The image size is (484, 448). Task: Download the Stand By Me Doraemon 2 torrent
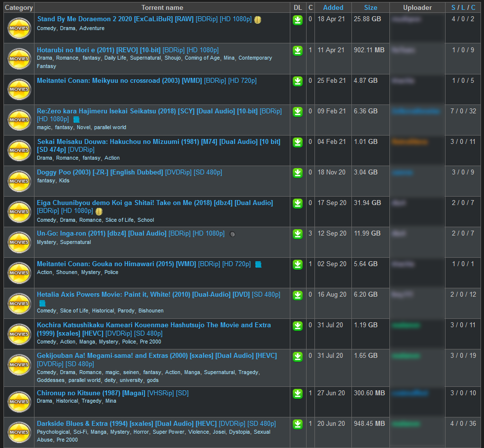coord(298,20)
